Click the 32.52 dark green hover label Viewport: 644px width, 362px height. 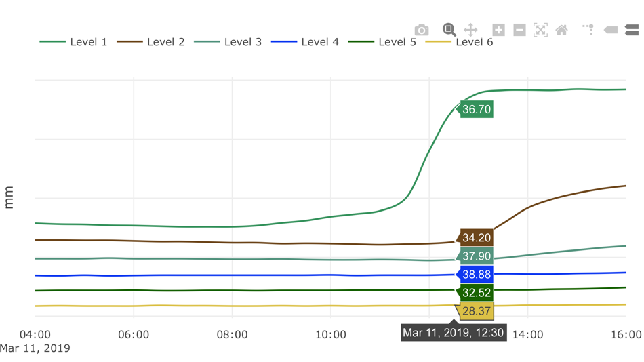(x=477, y=293)
